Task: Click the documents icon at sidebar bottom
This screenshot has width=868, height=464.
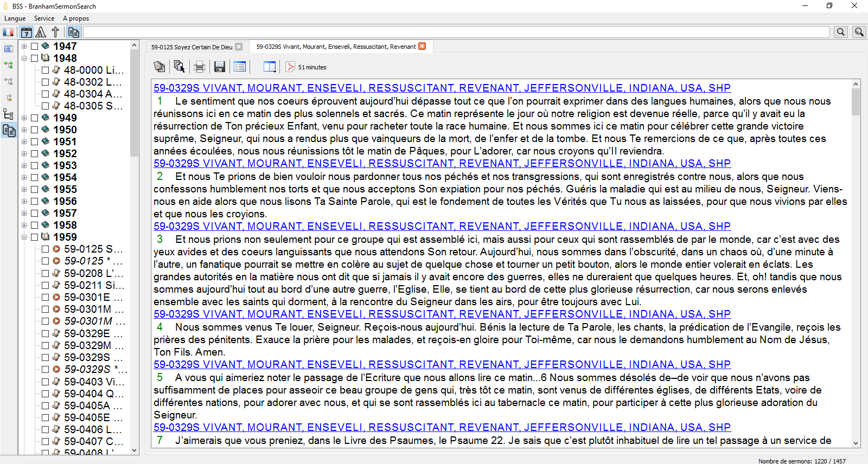Action: (x=9, y=131)
